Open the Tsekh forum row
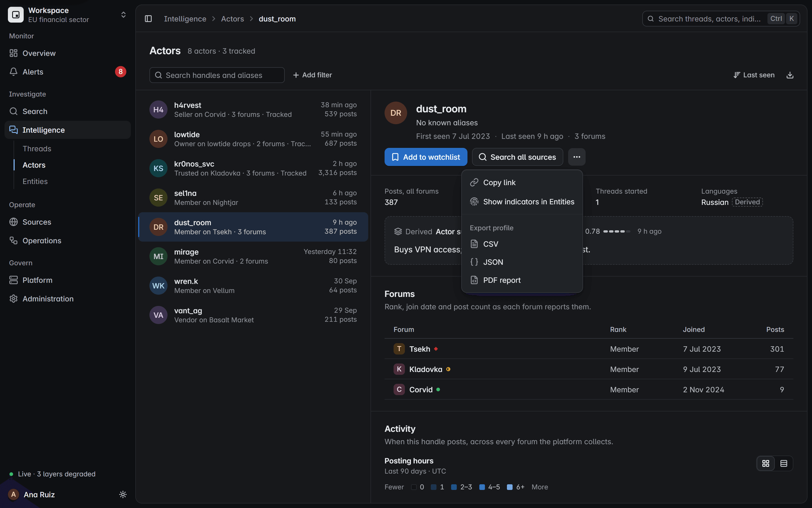 pyautogui.click(x=589, y=349)
